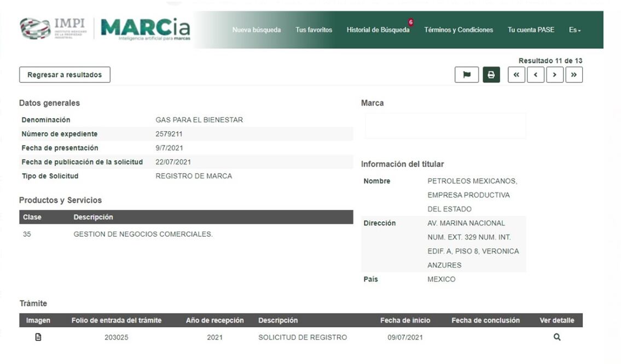621x364 pixels.
Task: Go to Tus favoritos
Action: coord(314,30)
